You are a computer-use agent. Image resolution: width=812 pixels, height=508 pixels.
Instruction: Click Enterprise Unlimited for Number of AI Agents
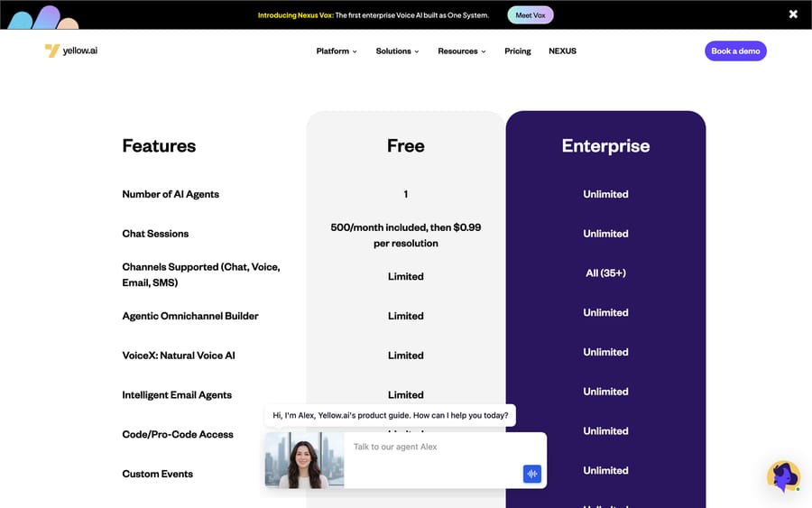[605, 194]
